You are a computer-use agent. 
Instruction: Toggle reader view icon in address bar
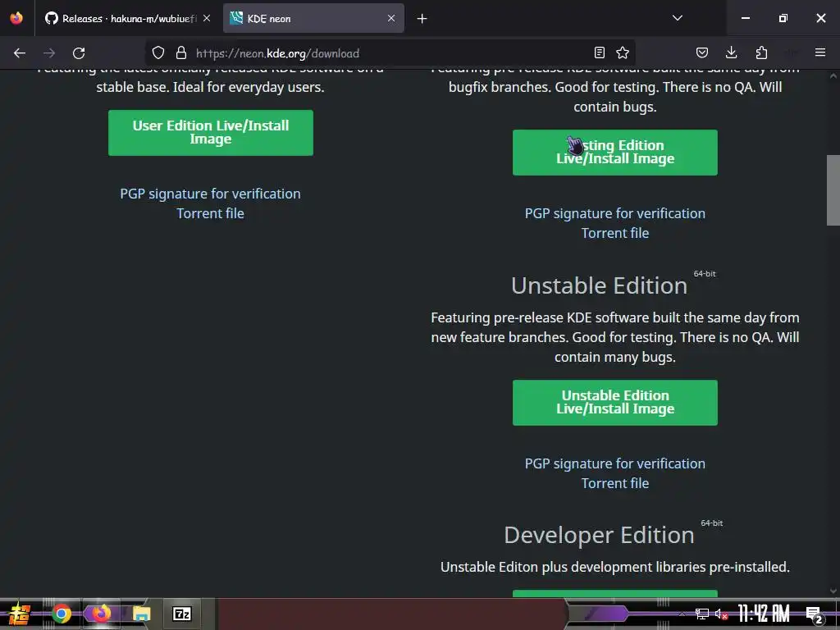pyautogui.click(x=600, y=52)
